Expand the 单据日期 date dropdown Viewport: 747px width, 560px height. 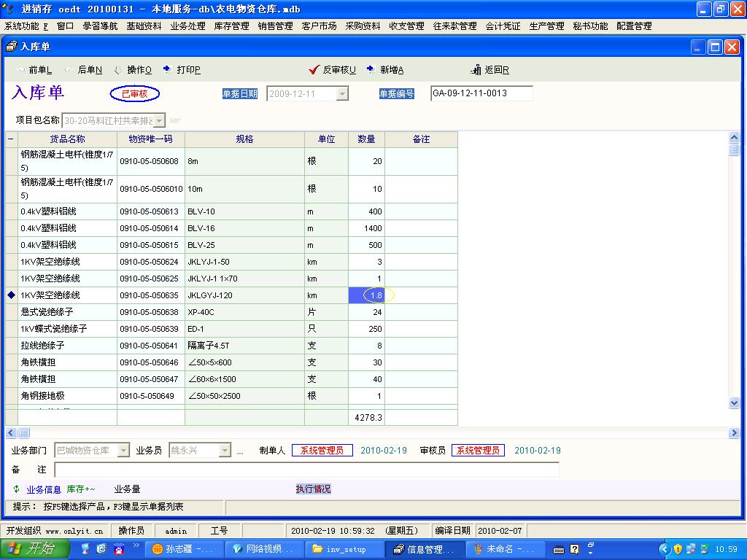pos(342,94)
